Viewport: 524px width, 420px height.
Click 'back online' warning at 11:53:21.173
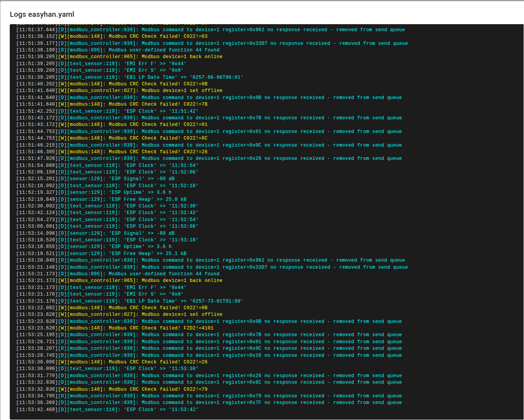pyautogui.click(x=119, y=280)
